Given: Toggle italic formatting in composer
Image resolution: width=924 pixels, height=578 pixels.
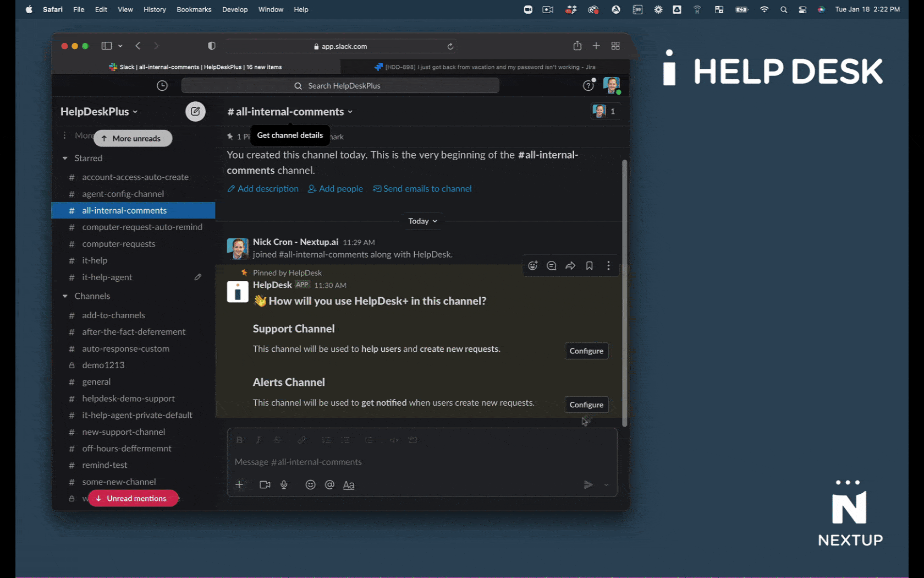Looking at the screenshot, I should (258, 440).
